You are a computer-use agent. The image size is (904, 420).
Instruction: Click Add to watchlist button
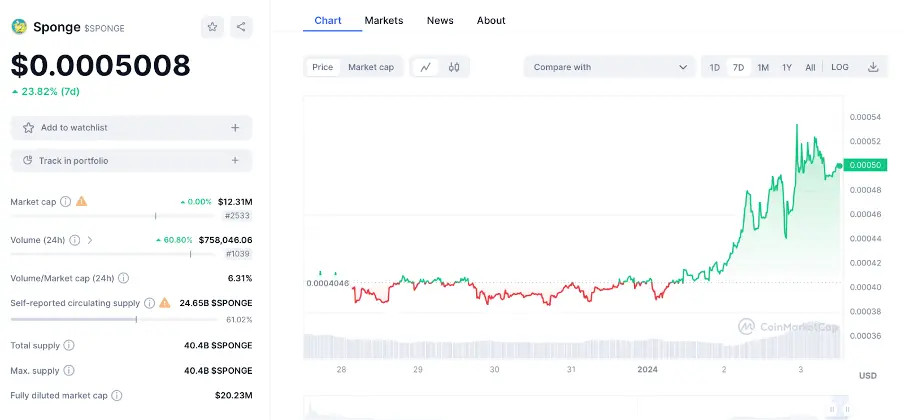coord(131,128)
